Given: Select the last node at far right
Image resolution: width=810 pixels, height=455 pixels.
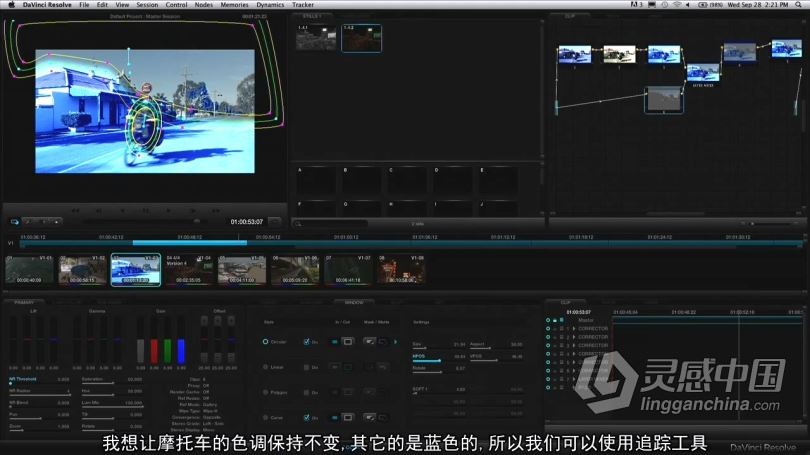Looking at the screenshot, I should [786, 49].
